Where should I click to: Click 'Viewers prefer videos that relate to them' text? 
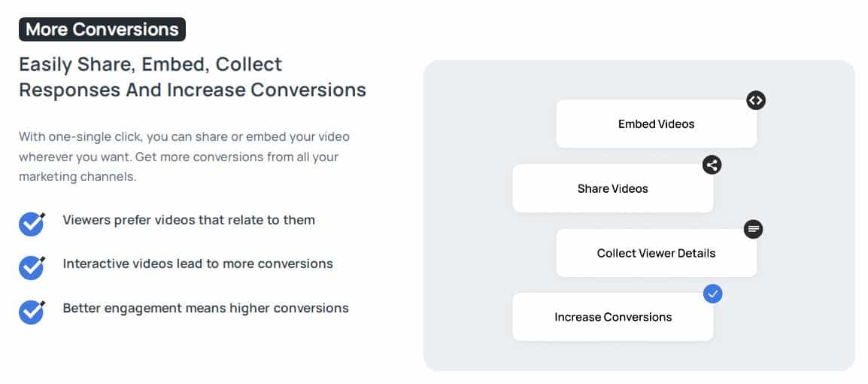pyautogui.click(x=189, y=220)
